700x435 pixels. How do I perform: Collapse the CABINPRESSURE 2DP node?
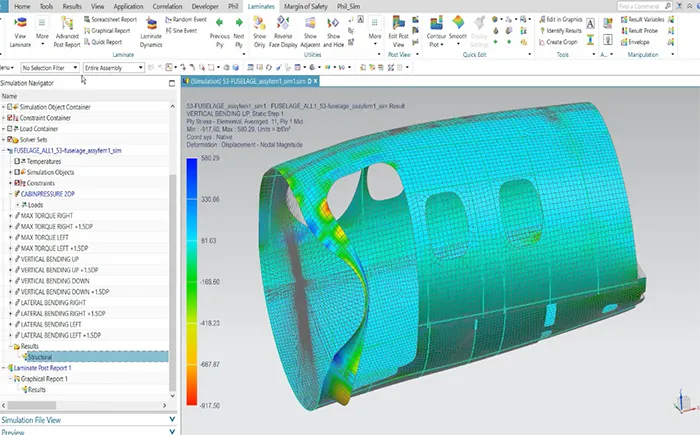click(10, 194)
